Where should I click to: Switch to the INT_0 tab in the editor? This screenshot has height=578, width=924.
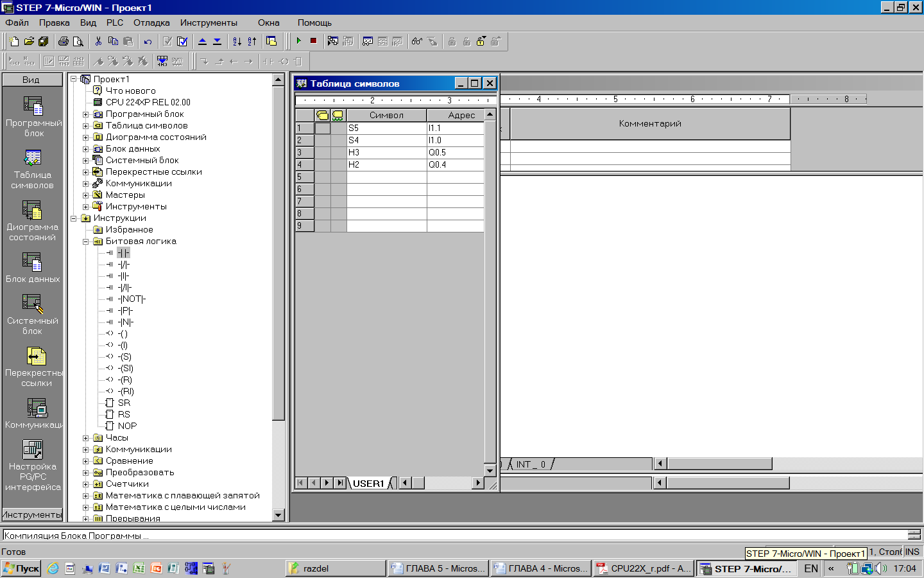click(x=531, y=464)
